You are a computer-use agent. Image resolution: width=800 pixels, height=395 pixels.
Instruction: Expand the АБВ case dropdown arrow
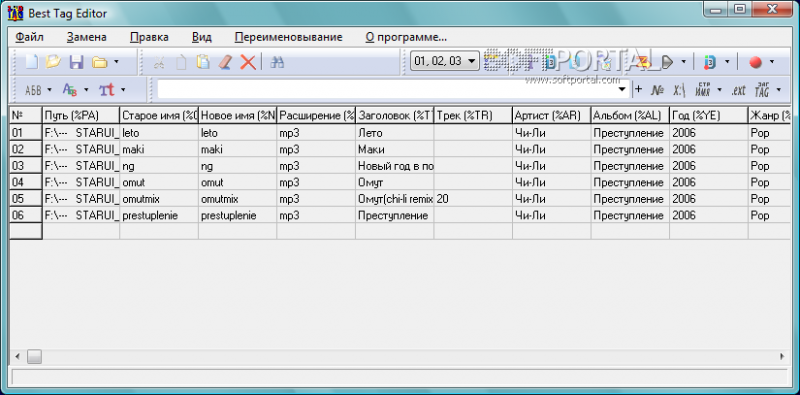(x=49, y=90)
